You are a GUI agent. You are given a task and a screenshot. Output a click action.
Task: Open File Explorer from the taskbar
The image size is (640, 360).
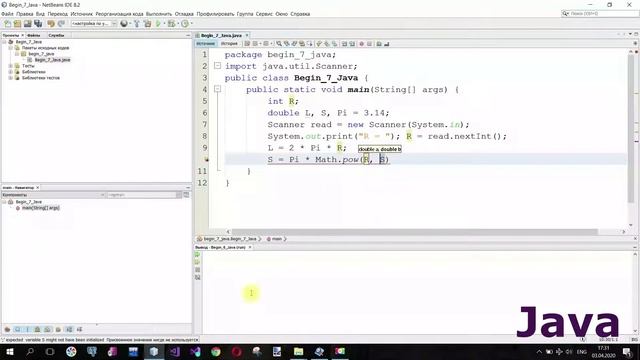(298, 351)
